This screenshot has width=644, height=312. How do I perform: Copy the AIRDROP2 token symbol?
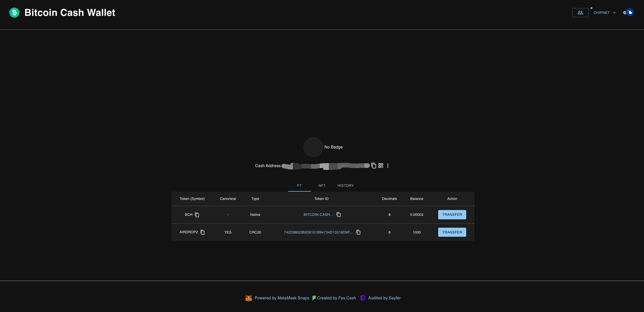click(203, 232)
